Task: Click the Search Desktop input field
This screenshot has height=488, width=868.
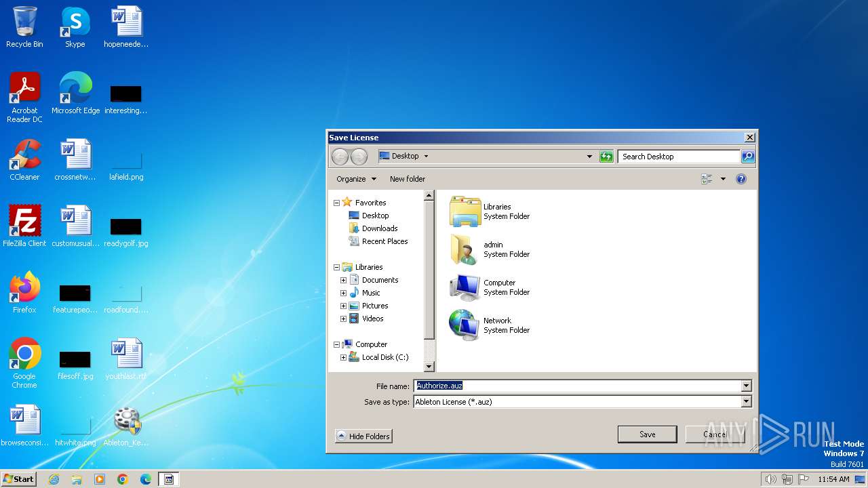Action: point(678,157)
